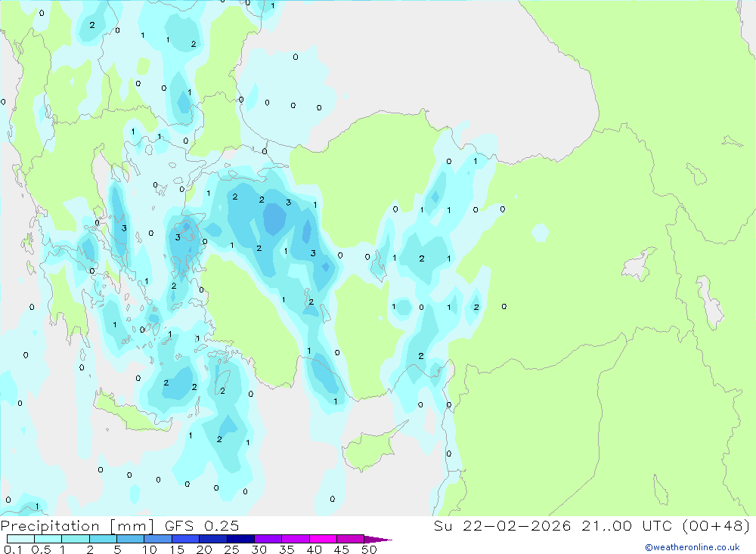Click the "(00+48)" forecast offset text

717,525
